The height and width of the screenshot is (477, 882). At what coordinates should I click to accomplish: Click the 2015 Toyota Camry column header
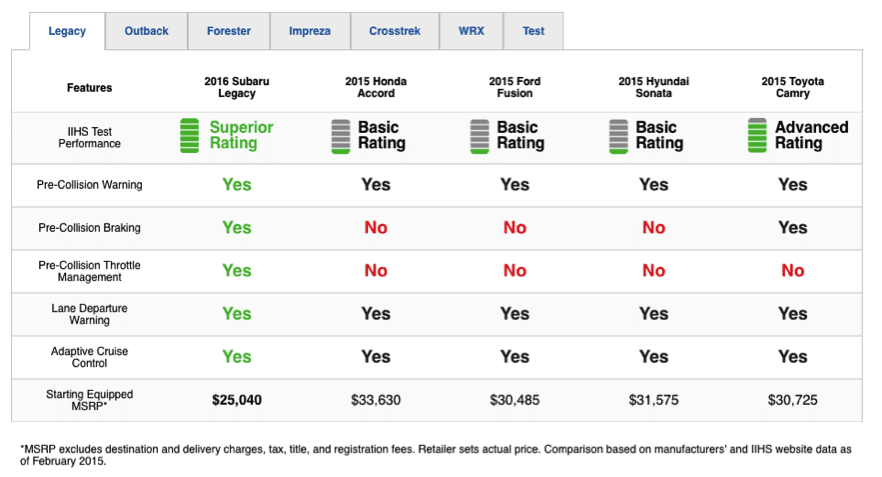pos(792,87)
